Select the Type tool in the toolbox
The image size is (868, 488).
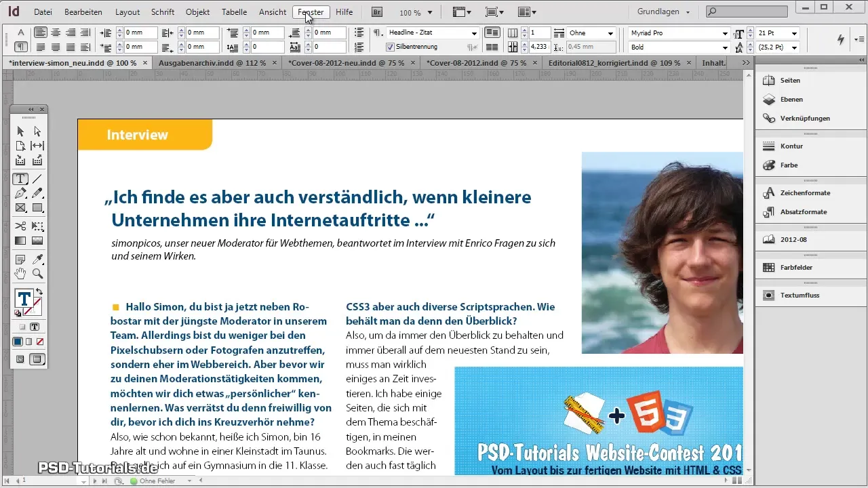coord(20,179)
